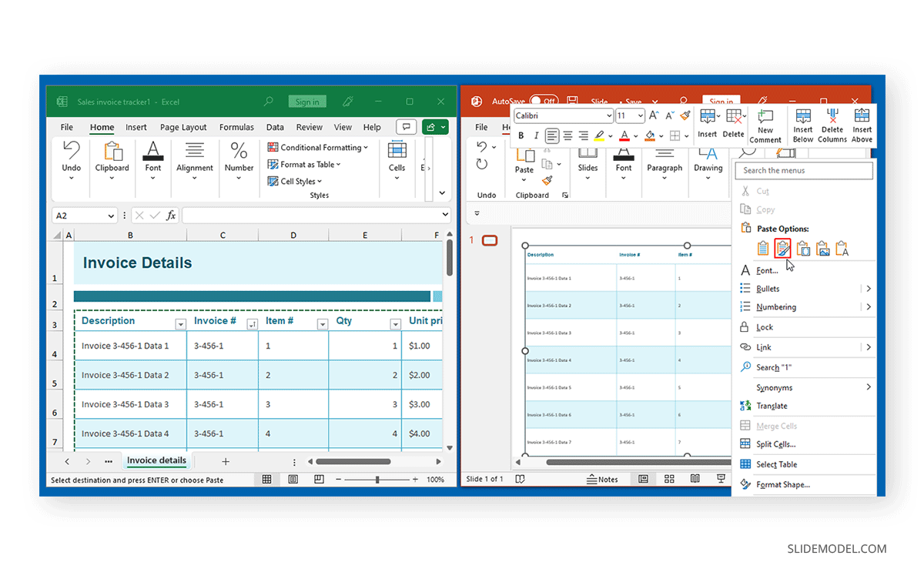Toggle bold on the mini toolbar
Screen dimensions: 924x572
tap(521, 135)
